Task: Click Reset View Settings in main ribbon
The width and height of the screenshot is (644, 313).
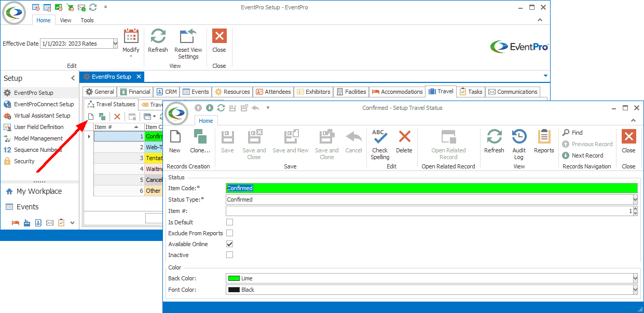Action: pos(188,45)
